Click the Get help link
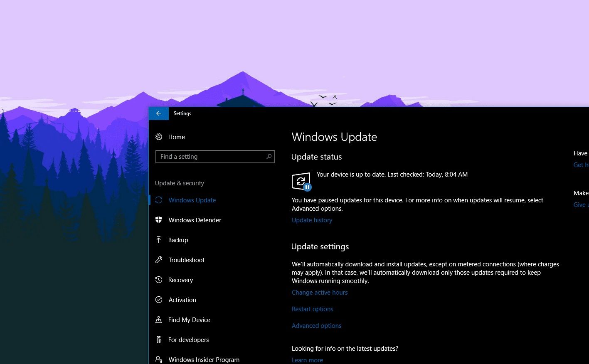Viewport: 589px width, 364px height. click(581, 165)
